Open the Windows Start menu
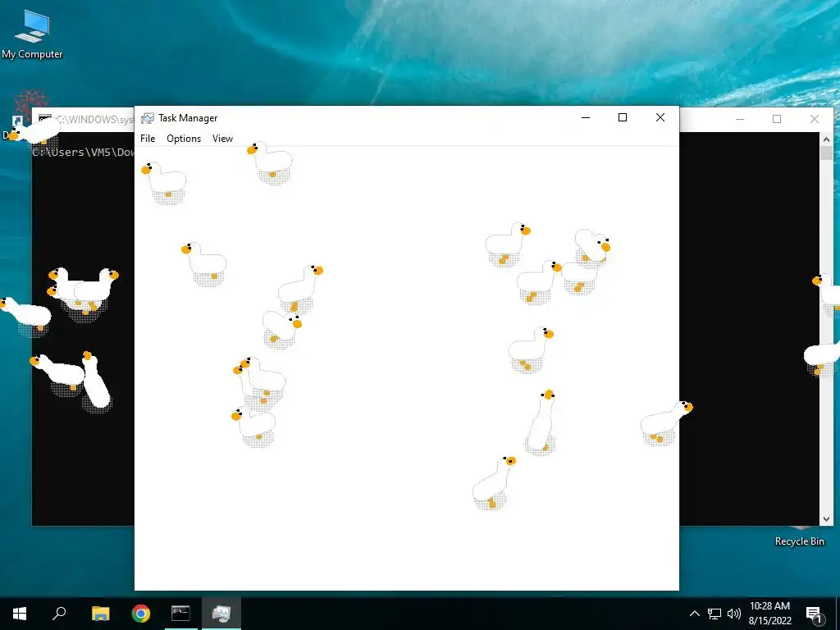Viewport: 840px width, 630px height. pos(20,614)
